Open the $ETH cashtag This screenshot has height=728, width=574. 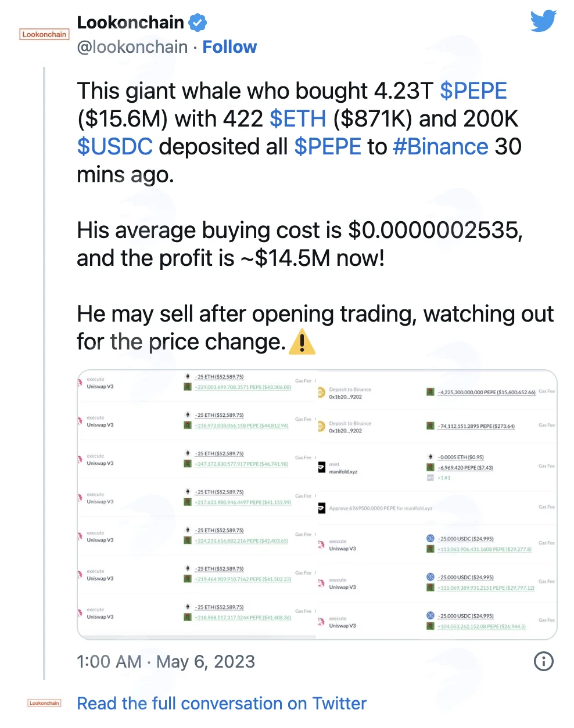(x=298, y=119)
